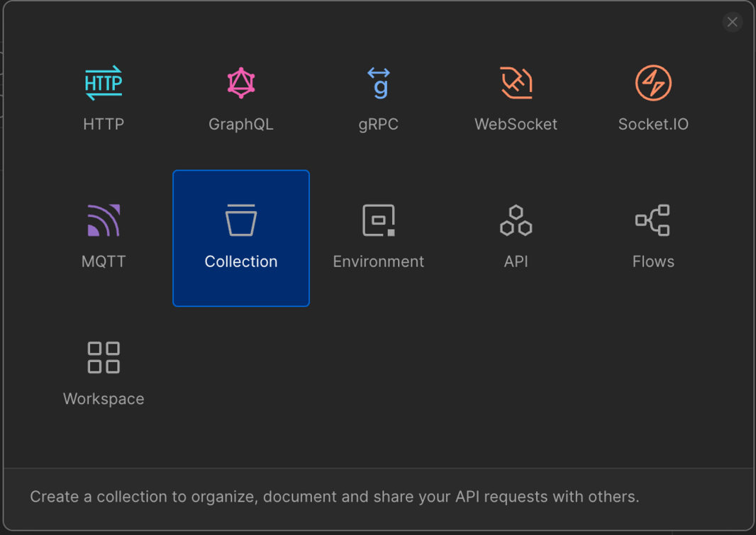Select the purple MQTT signal icon
Screen dimensions: 756x535
[104, 220]
